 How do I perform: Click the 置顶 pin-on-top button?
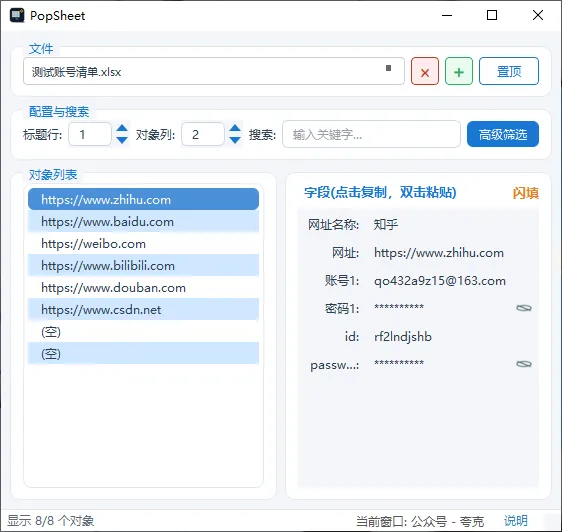(509, 71)
